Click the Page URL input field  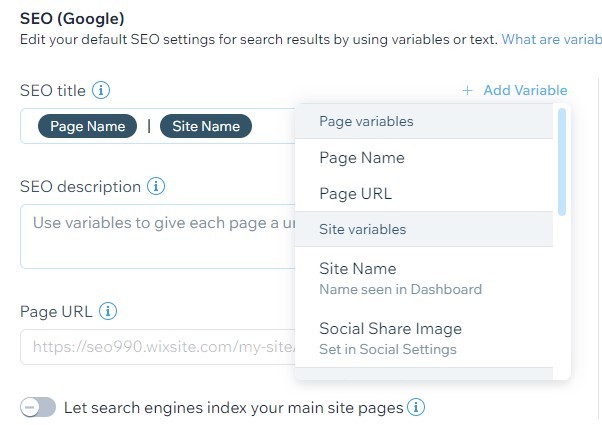pos(157,347)
